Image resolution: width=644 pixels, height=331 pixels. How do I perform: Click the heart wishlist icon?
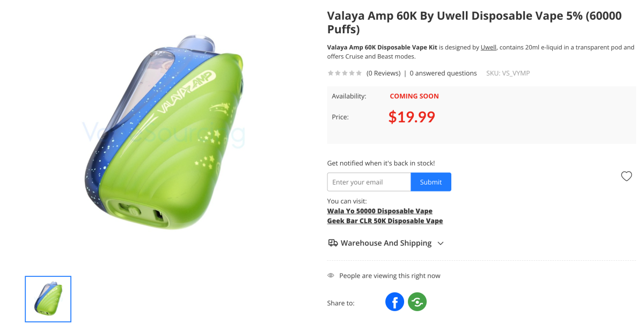point(626,176)
